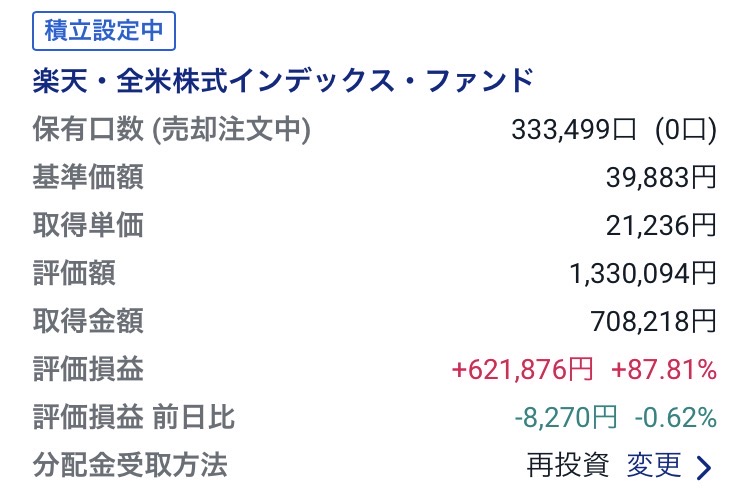Select the 39,883円 base price value
The width and height of the screenshot is (750, 490).
(661, 177)
